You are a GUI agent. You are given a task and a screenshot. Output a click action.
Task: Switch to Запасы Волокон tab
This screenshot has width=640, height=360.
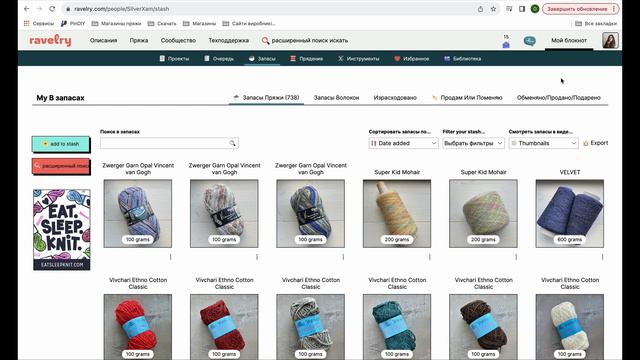(336, 98)
